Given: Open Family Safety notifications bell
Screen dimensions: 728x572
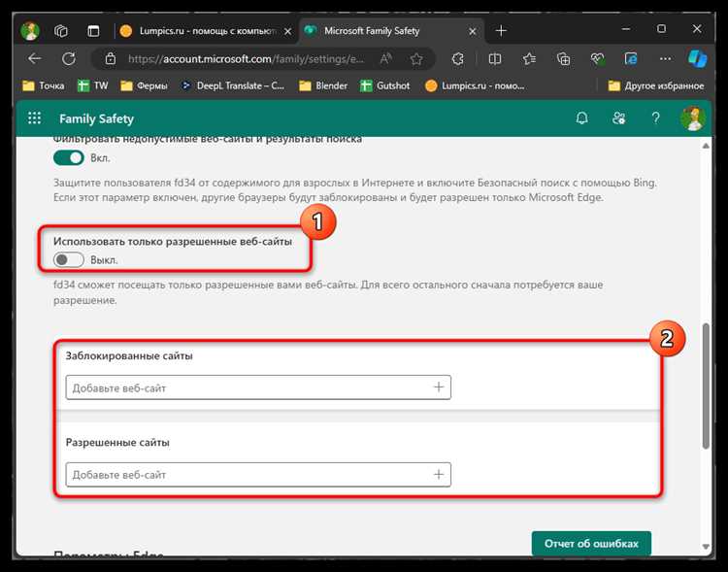Looking at the screenshot, I should pos(581,118).
